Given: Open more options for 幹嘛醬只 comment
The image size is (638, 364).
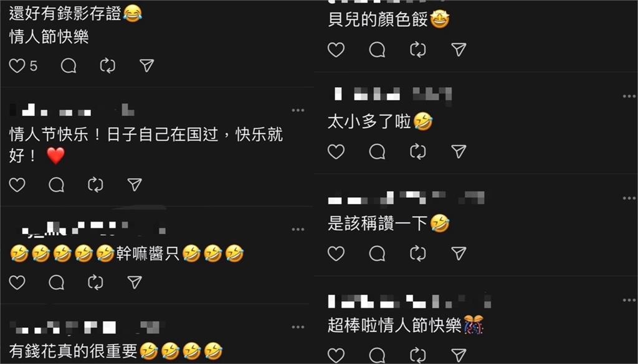Looking at the screenshot, I should tap(298, 230).
